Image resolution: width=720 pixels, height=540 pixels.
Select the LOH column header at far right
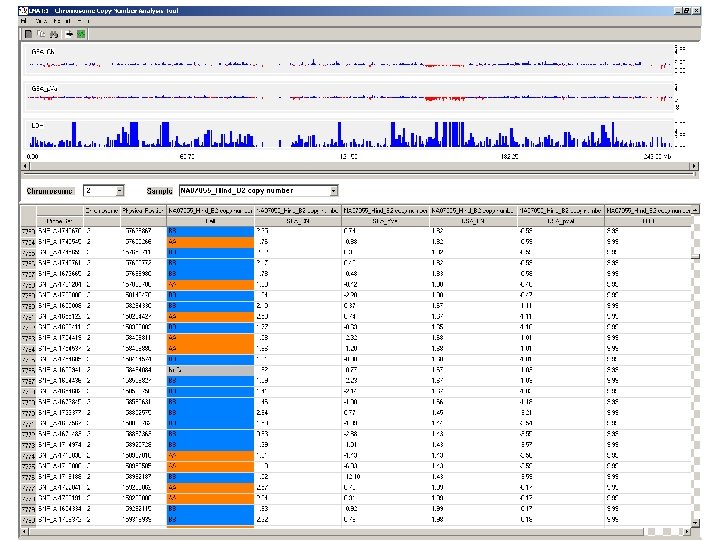[x=648, y=221]
